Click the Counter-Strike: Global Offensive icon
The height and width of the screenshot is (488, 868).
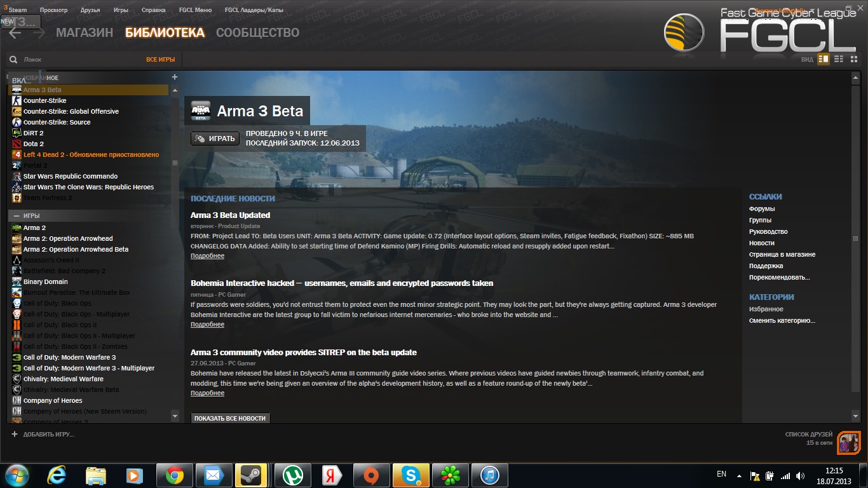17,111
